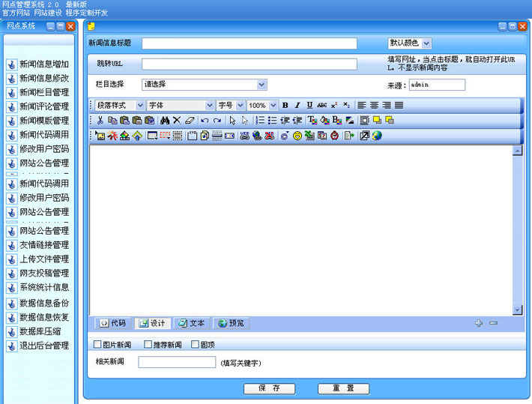Enable the 图片新闻 checkbox
The height and width of the screenshot is (404, 532).
click(97, 344)
